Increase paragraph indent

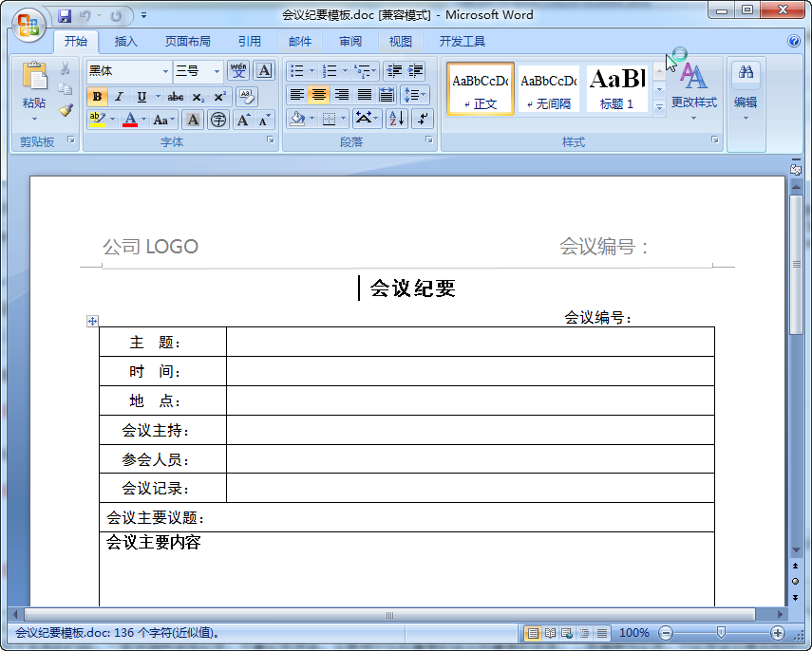click(415, 70)
